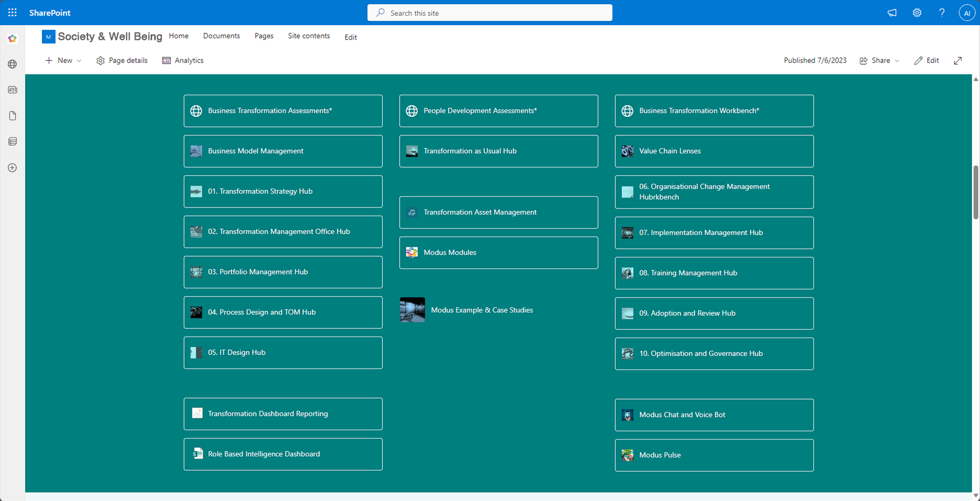Click globe icon on Business Transformation Workbench tile
The image size is (980, 501).
[628, 111]
